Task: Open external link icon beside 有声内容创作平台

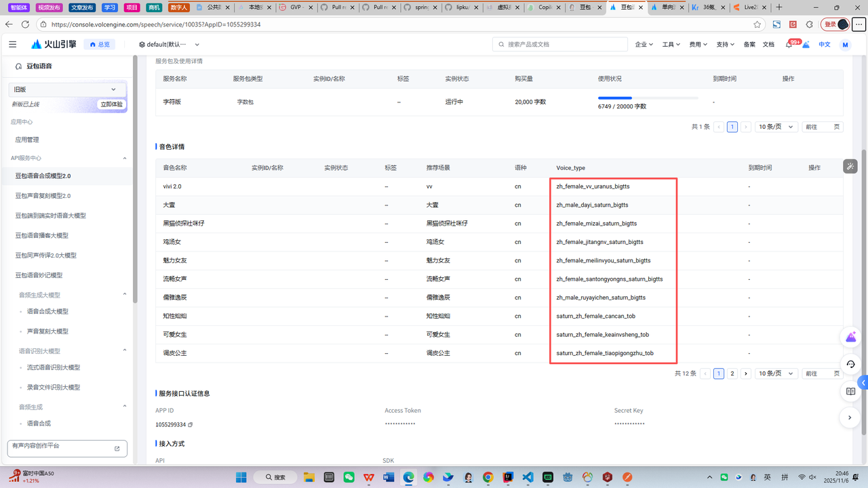Action: point(117,449)
